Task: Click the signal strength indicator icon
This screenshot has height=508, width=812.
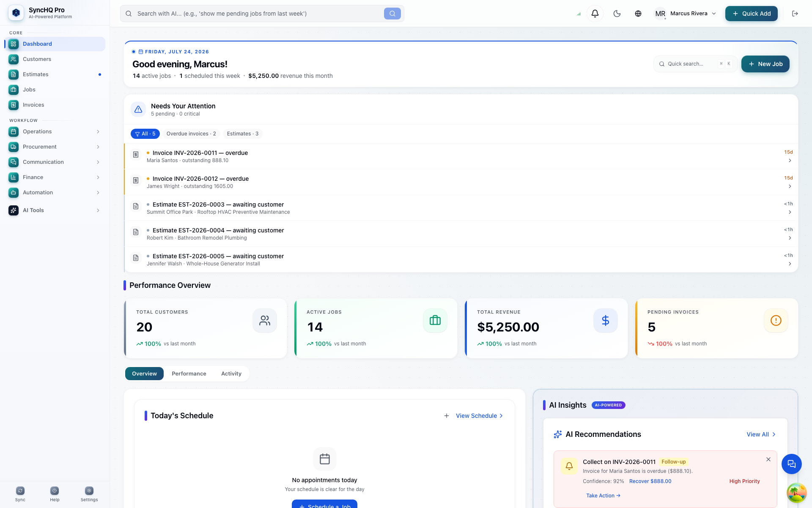Action: pyautogui.click(x=579, y=14)
